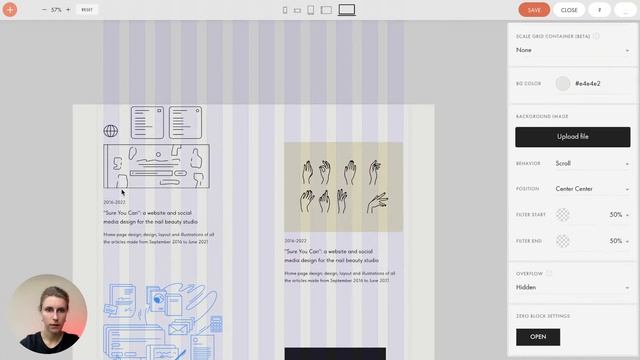Viewport: 640px width, 360px height.
Task: Open the Behavior Scroll dropdown
Action: click(x=592, y=163)
